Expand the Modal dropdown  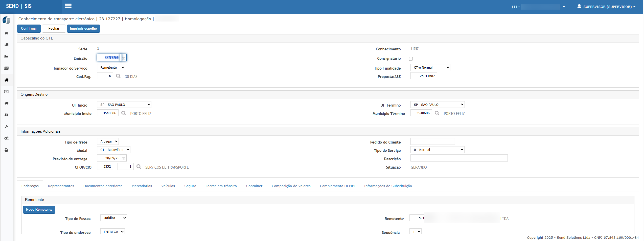[114, 150]
